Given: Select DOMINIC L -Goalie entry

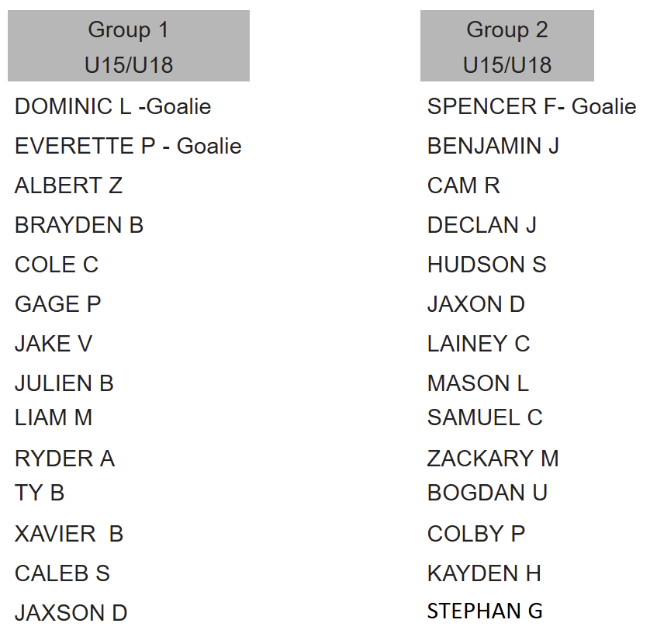Looking at the screenshot, I should pos(112,106).
